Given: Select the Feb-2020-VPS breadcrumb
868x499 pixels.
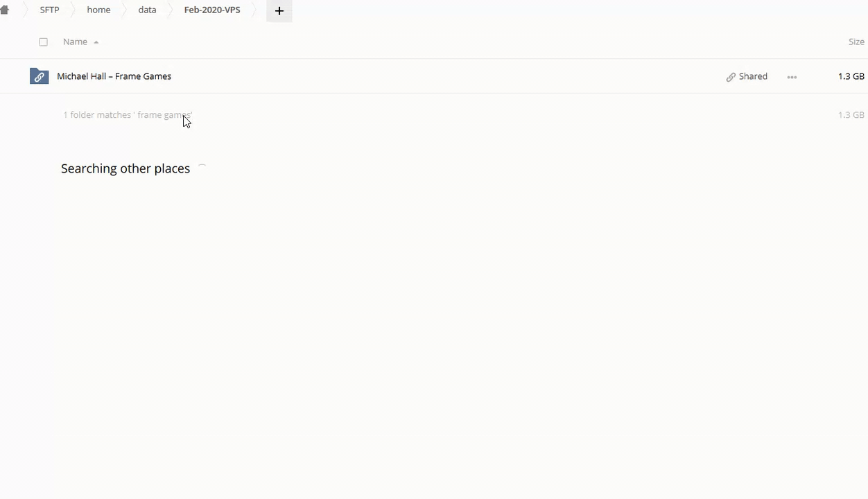Looking at the screenshot, I should 212,10.
